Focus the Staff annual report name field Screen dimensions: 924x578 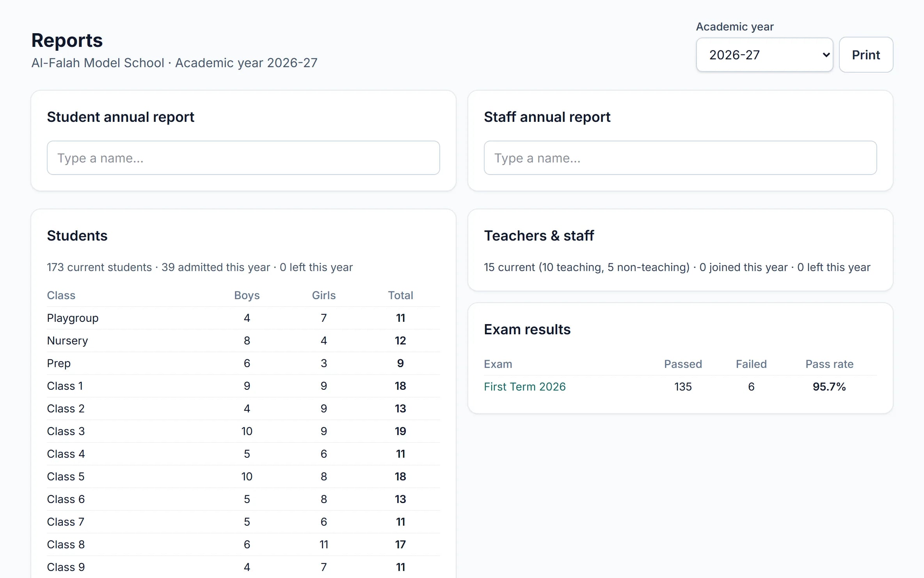pyautogui.click(x=680, y=158)
